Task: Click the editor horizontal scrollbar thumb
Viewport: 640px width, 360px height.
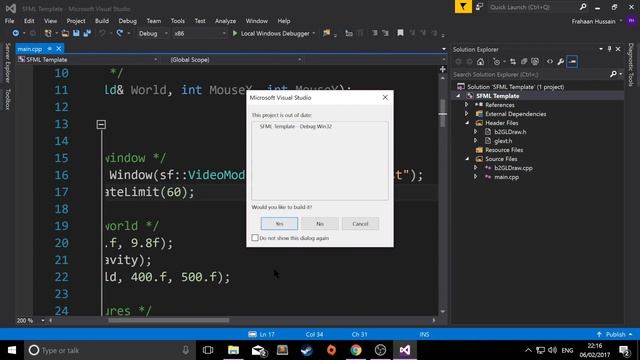Action: pos(169,320)
